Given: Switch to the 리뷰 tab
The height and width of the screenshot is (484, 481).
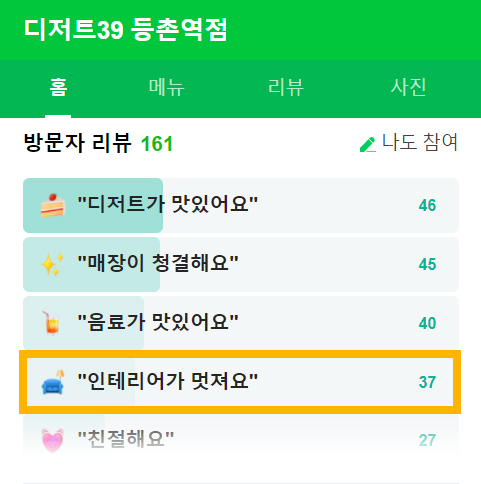Looking at the screenshot, I should tap(286, 87).
